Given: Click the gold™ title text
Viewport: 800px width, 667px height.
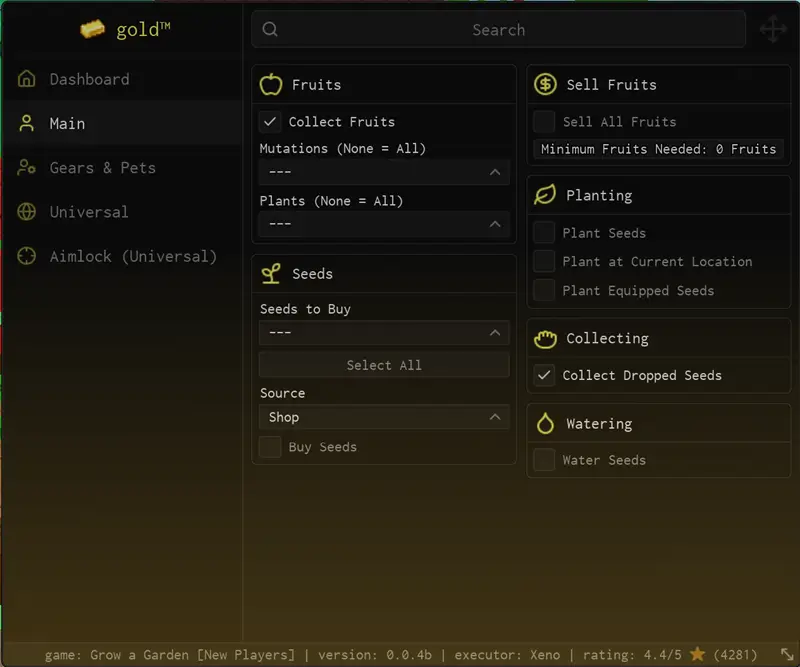Looking at the screenshot, I should [143, 30].
